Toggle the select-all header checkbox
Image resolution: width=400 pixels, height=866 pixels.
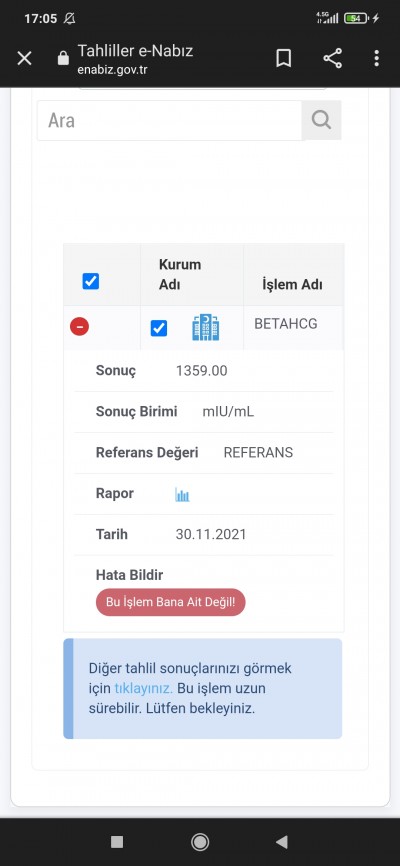click(91, 282)
